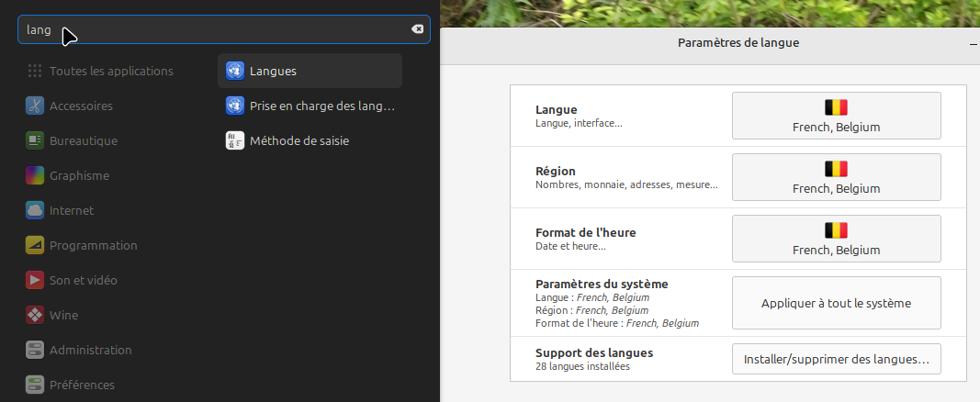Select the Programmation category icon
The image size is (980, 402).
[35, 245]
